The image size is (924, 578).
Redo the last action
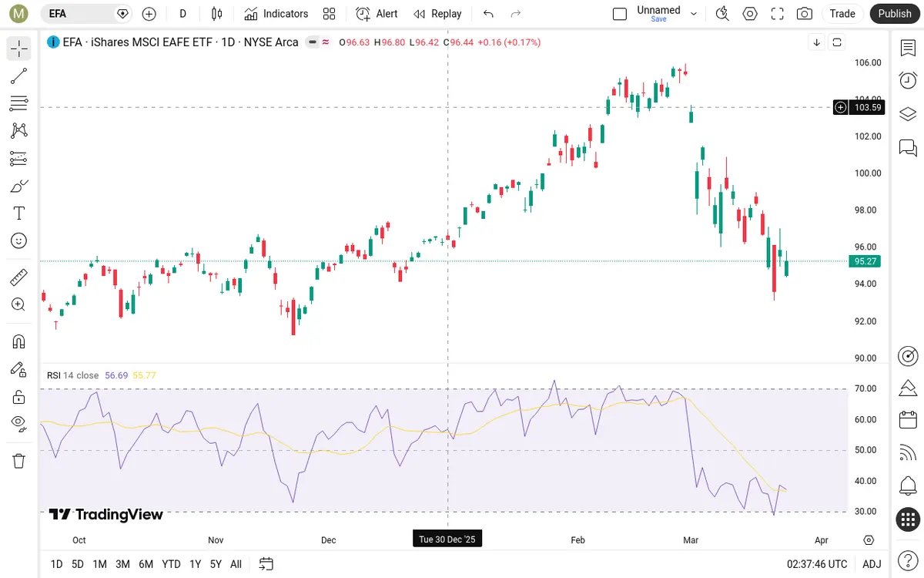(x=516, y=14)
